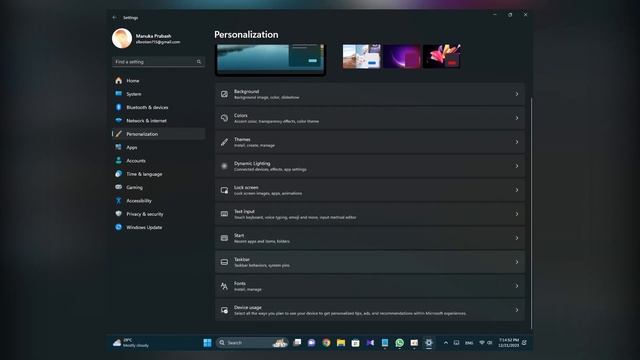
Task: Click the Find a setting search box
Action: [158, 62]
